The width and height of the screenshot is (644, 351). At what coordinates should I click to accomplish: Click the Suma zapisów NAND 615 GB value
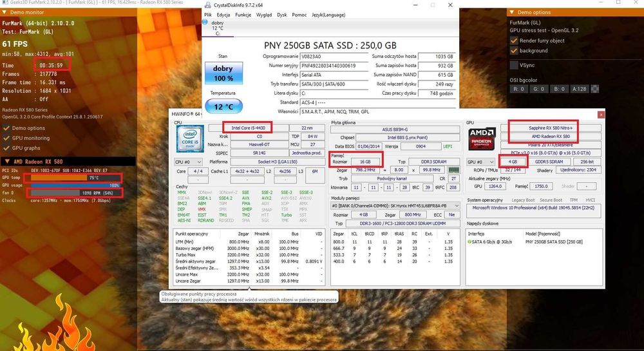coord(437,75)
